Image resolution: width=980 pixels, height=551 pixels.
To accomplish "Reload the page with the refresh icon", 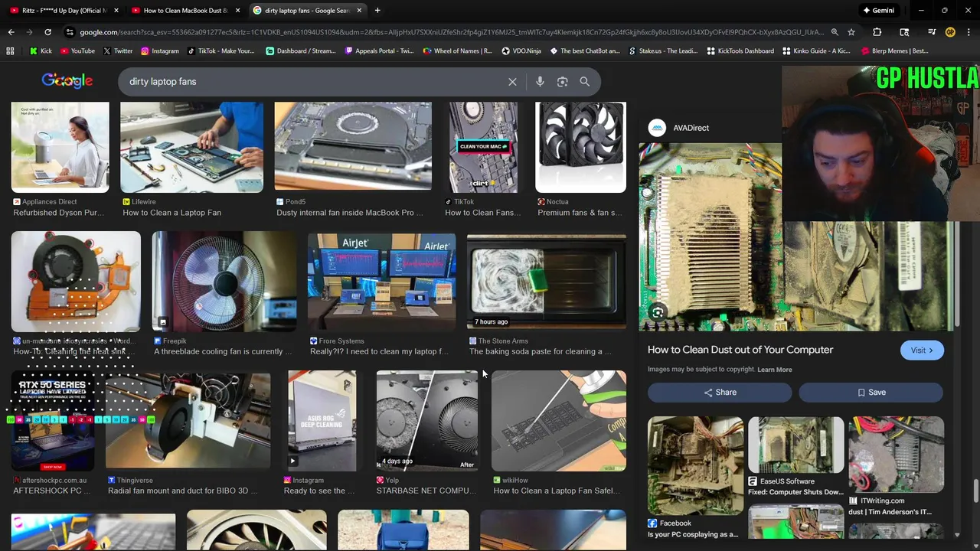I will 47,32.
